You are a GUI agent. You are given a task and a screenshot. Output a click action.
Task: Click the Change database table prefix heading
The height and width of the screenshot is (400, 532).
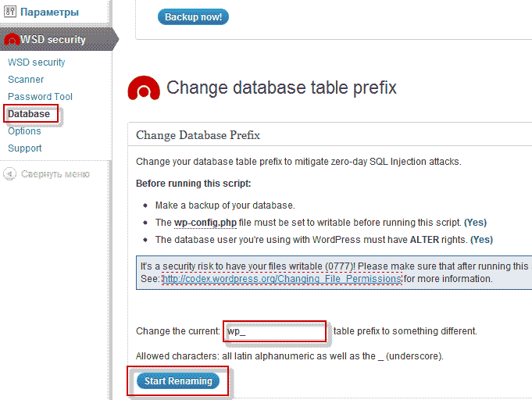(281, 87)
